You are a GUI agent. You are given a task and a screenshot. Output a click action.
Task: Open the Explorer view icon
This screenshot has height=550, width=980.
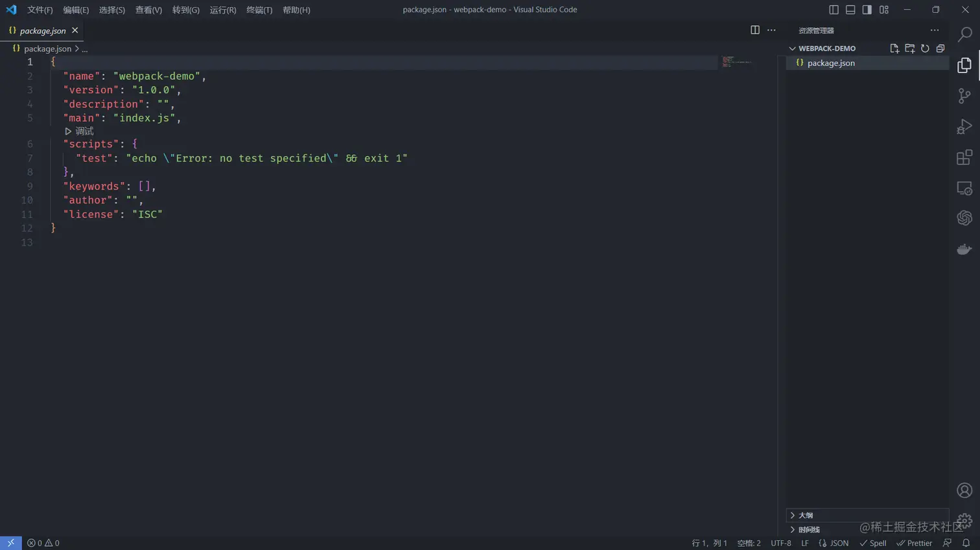click(x=964, y=65)
